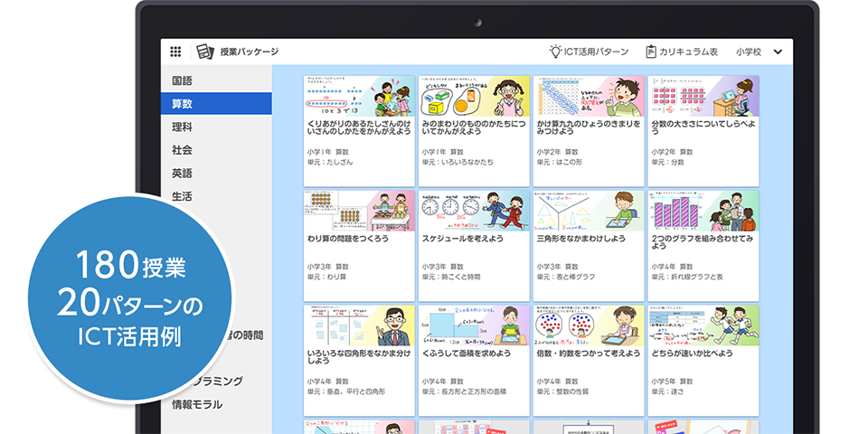Select 国語 in the subject sidebar
This screenshot has width=868, height=434.
183,80
